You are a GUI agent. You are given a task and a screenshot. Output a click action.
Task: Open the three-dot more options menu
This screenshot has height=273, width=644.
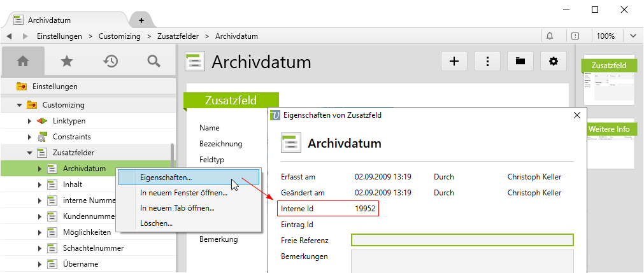coord(487,61)
